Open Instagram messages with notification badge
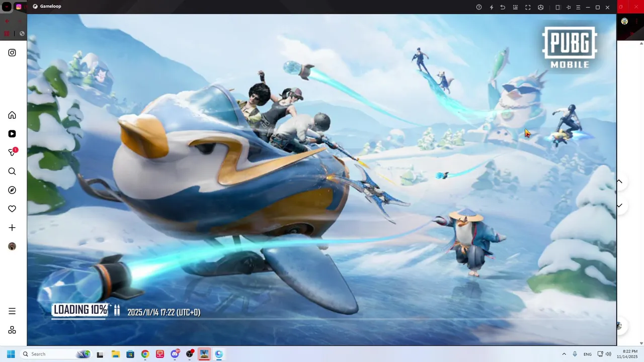Viewport: 644px width, 362px height. pyautogui.click(x=12, y=152)
